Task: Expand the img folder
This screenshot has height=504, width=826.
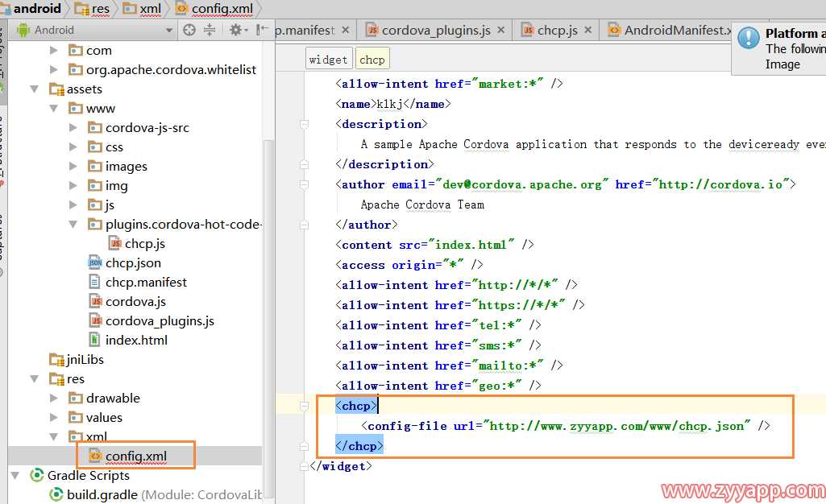Action: click(x=73, y=186)
